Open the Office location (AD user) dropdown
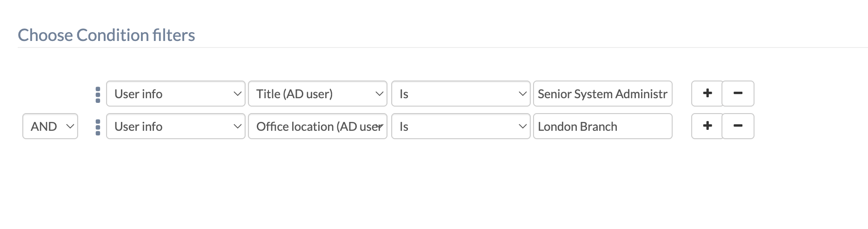Viewport: 868px width, 229px height. pyautogui.click(x=317, y=127)
